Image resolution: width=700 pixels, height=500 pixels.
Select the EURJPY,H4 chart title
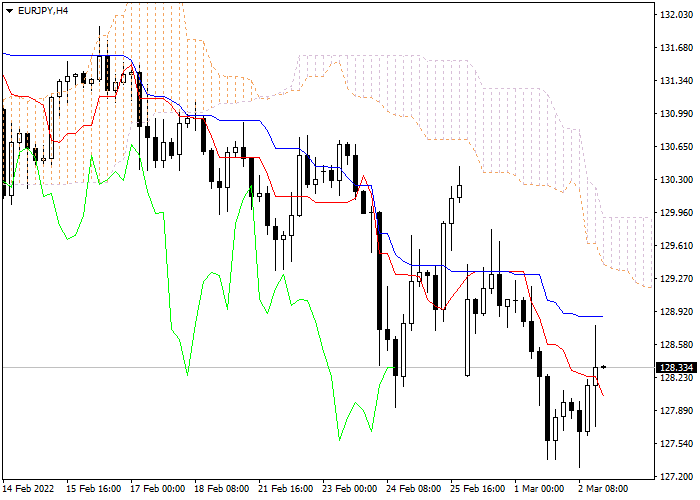[43, 11]
